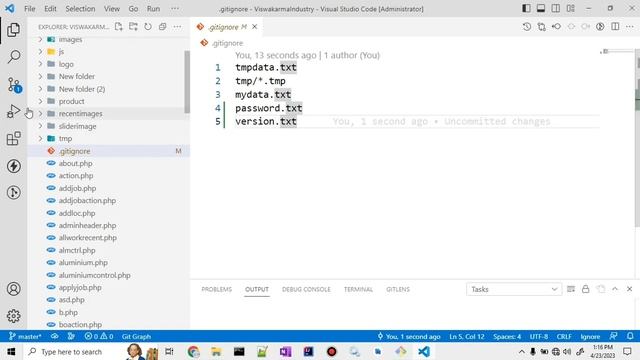Open the Explorer view in activity bar

(13, 30)
